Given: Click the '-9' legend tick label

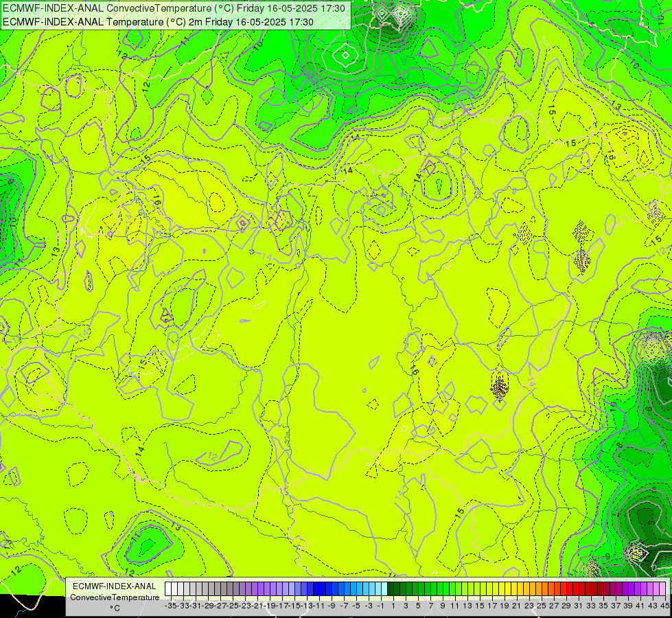Looking at the screenshot, I should coord(332,606).
